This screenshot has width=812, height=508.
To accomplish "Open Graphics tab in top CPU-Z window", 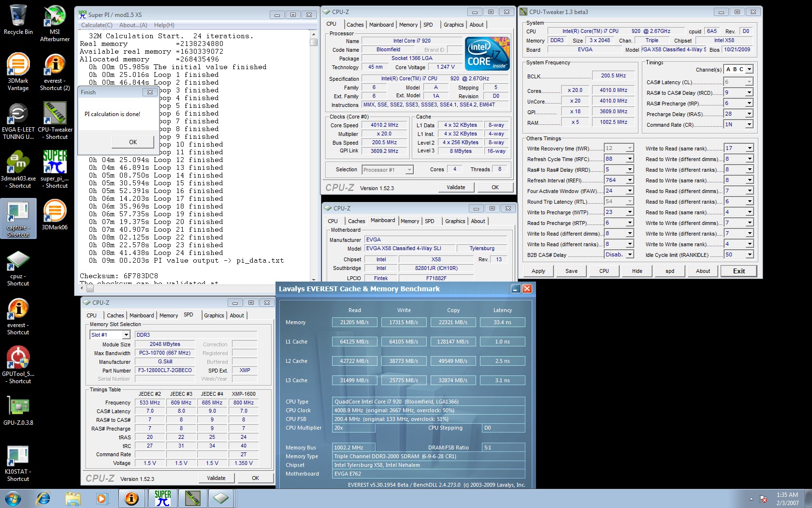I will tap(453, 25).
